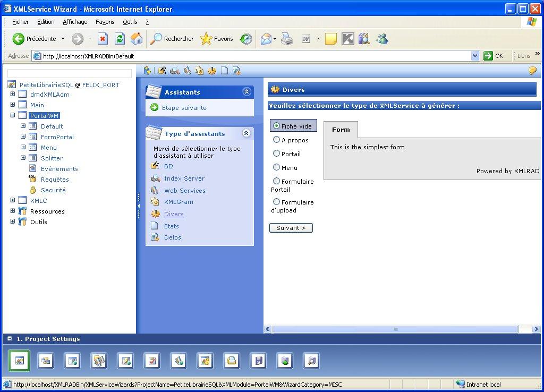
Task: Click the Stop loading icon
Action: click(103, 39)
